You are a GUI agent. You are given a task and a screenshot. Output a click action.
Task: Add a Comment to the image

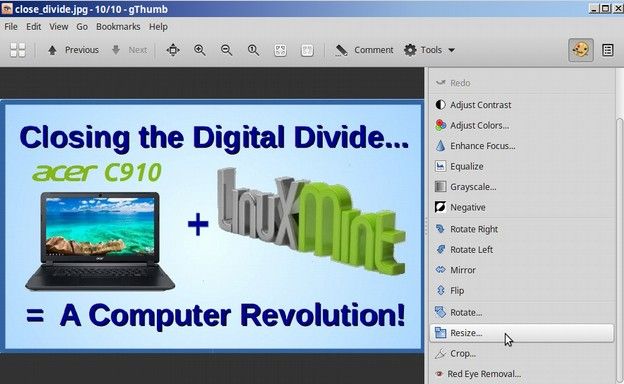point(364,50)
